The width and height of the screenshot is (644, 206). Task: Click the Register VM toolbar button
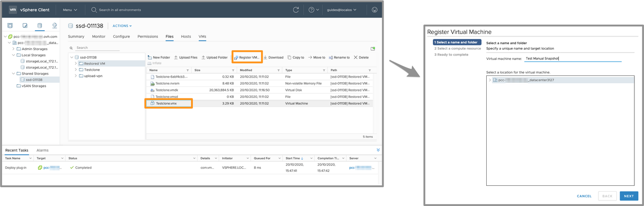click(x=247, y=57)
